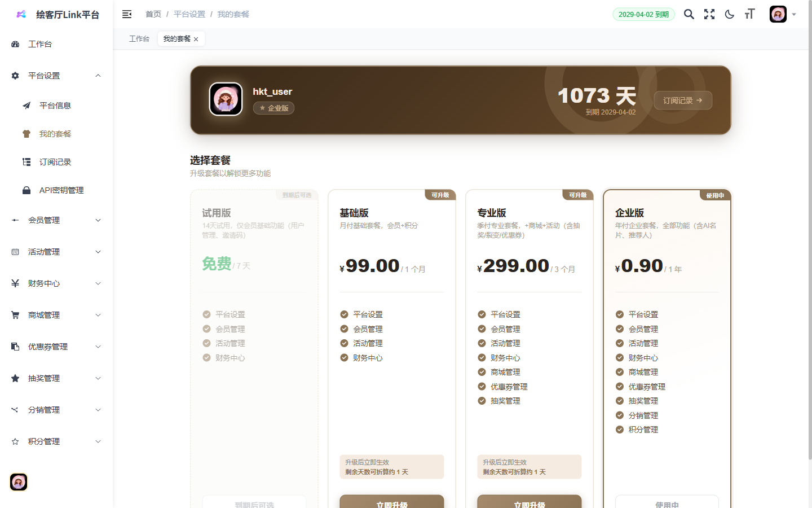The width and height of the screenshot is (812, 508).
Task: Click the 订阅记录 button in the banner
Action: pyautogui.click(x=683, y=100)
